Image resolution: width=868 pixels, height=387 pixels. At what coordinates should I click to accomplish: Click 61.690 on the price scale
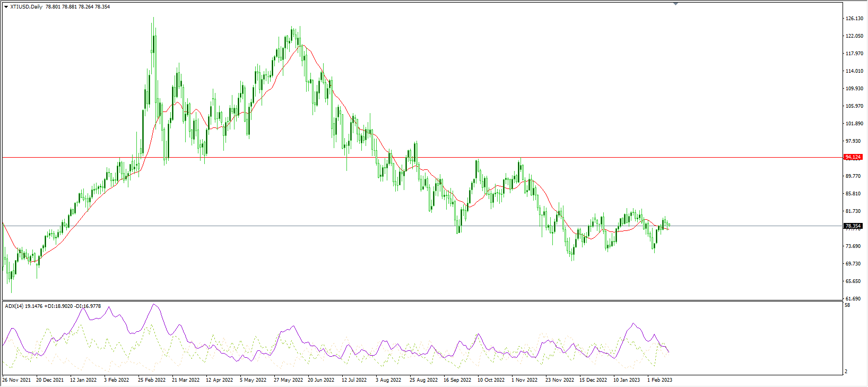854,299
